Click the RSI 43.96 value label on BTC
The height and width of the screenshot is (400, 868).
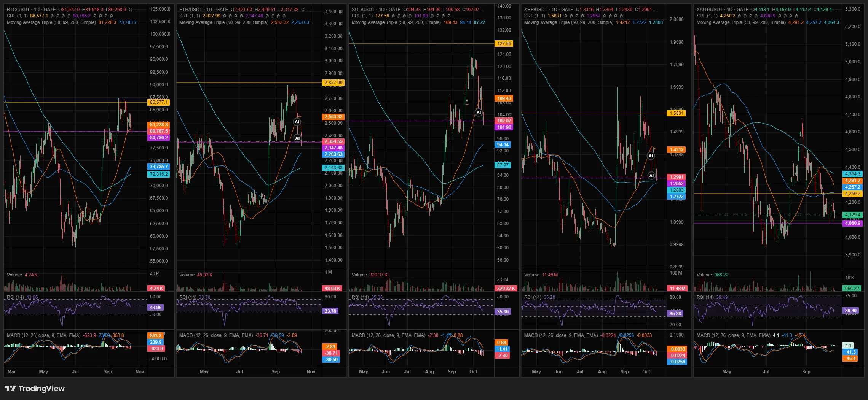coord(155,308)
